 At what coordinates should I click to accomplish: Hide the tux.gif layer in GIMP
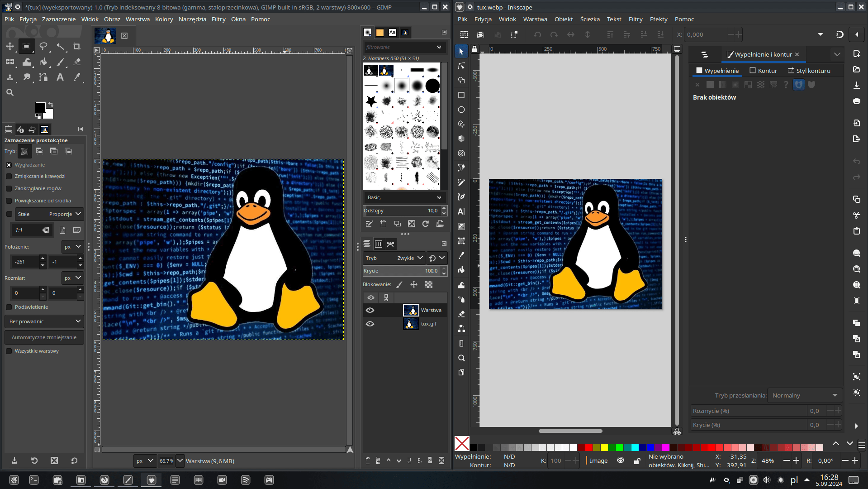(x=370, y=324)
